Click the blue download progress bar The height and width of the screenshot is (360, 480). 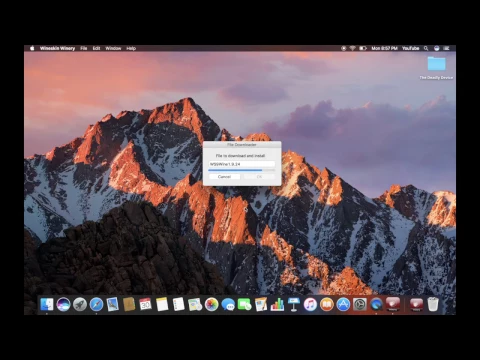tap(242, 170)
